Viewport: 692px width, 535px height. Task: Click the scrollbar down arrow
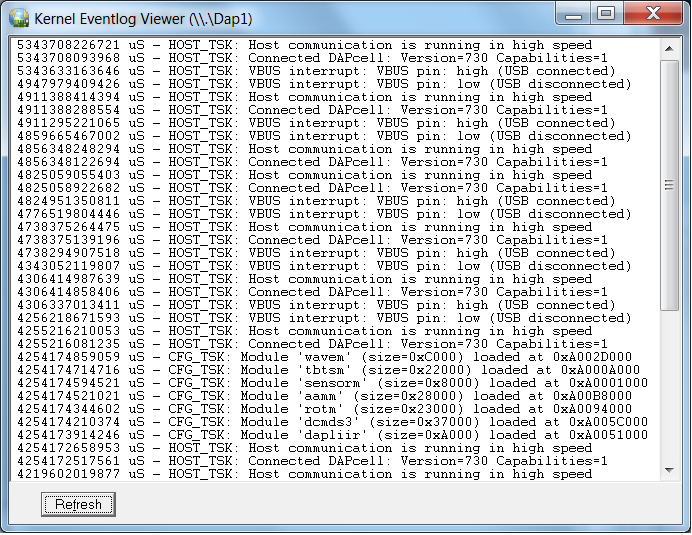pyautogui.click(x=669, y=471)
